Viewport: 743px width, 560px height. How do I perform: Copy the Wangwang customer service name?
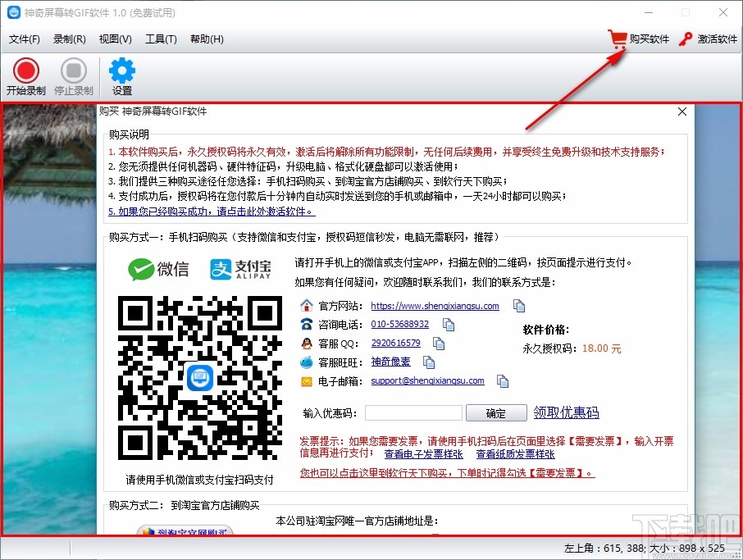coord(429,362)
